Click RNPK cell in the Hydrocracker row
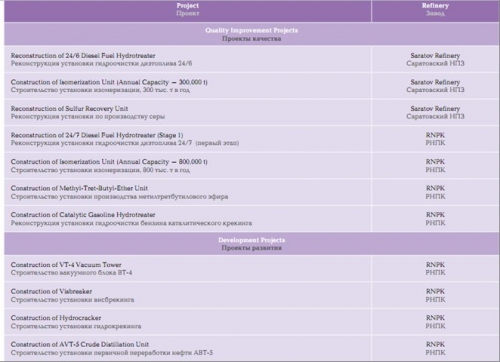This screenshot has width=500, height=362. click(x=435, y=322)
